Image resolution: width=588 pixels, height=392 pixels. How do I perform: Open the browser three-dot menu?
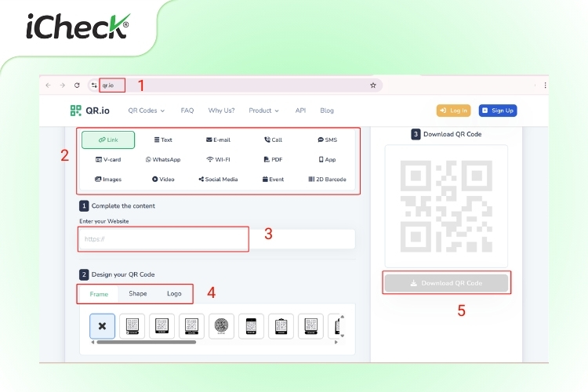point(545,85)
